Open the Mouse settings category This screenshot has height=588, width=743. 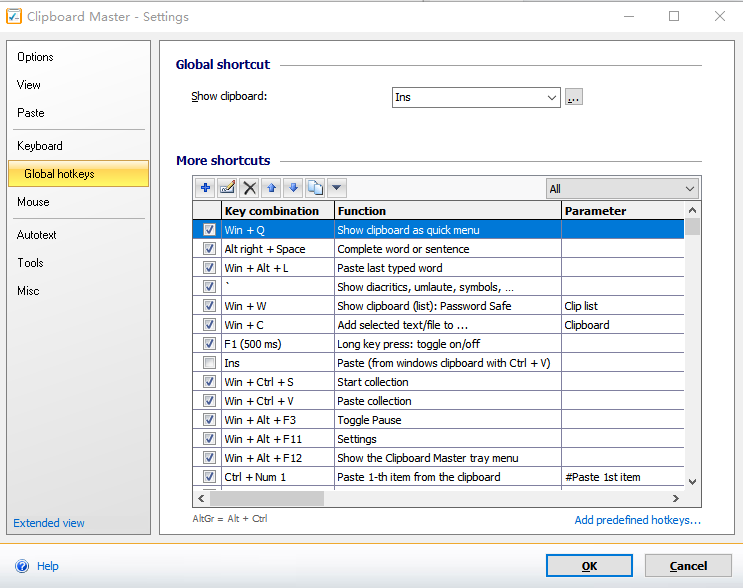click(33, 202)
